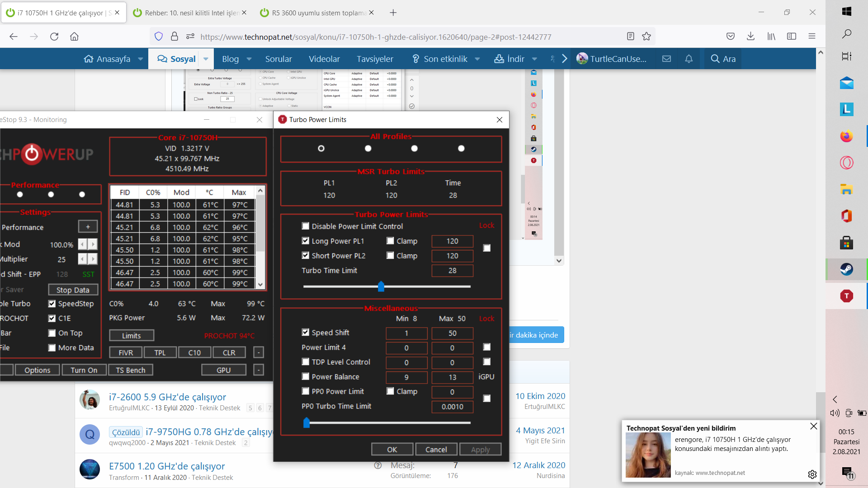Open the Son etkinlik dropdown

(x=477, y=59)
